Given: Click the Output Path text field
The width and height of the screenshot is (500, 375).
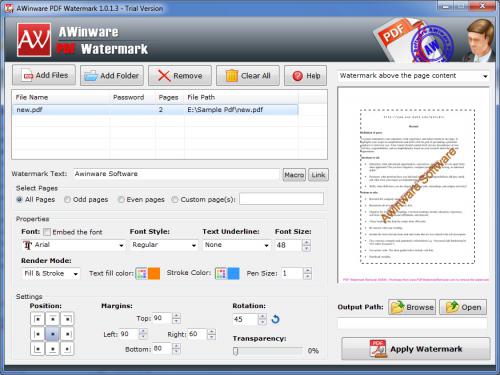Looking at the screenshot, I should click(x=412, y=323).
